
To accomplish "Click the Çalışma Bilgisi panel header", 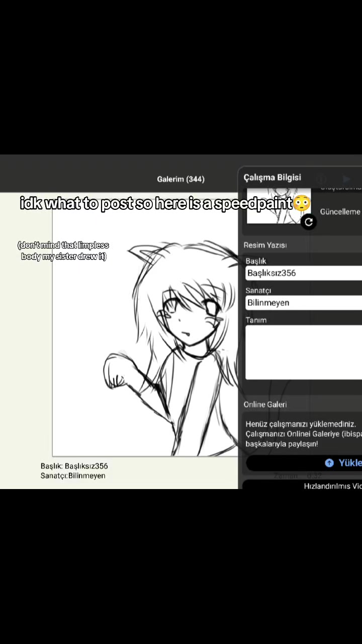I will pyautogui.click(x=273, y=177).
